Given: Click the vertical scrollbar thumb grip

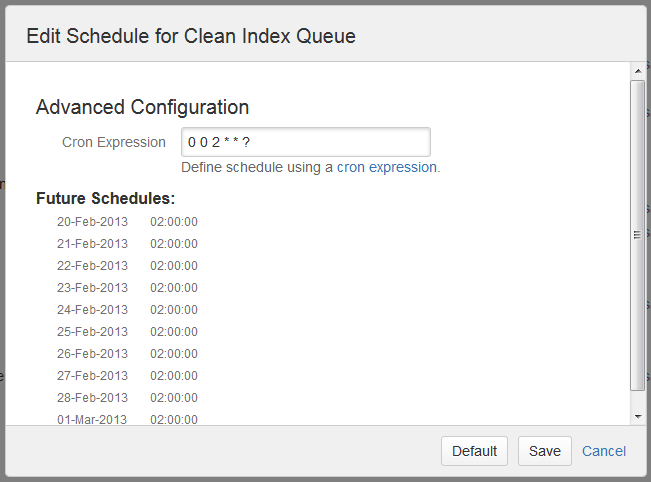Looking at the screenshot, I should 637,235.
